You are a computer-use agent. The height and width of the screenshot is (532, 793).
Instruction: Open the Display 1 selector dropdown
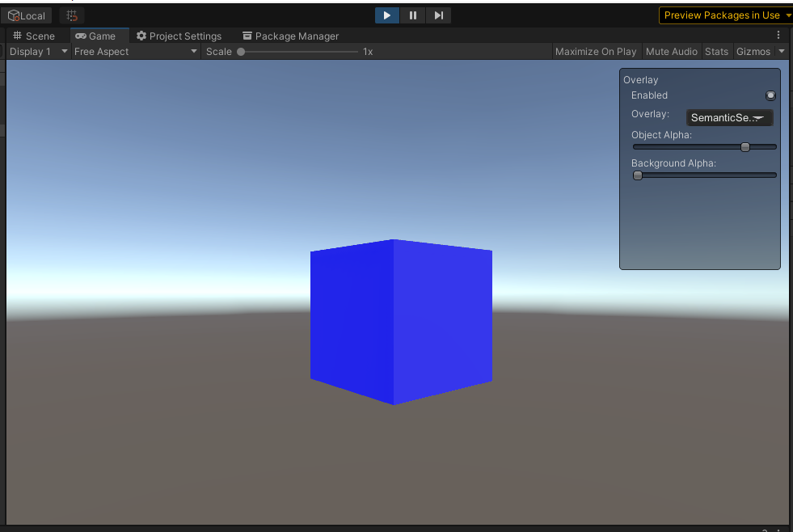[x=35, y=51]
